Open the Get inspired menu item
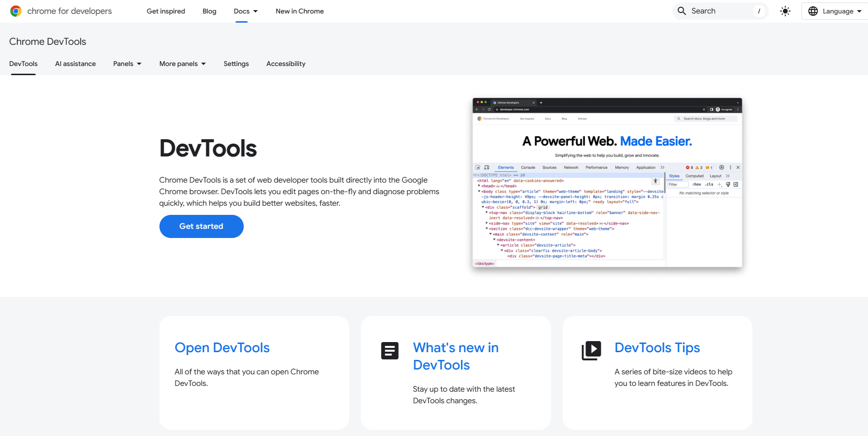868x436 pixels. 166,11
